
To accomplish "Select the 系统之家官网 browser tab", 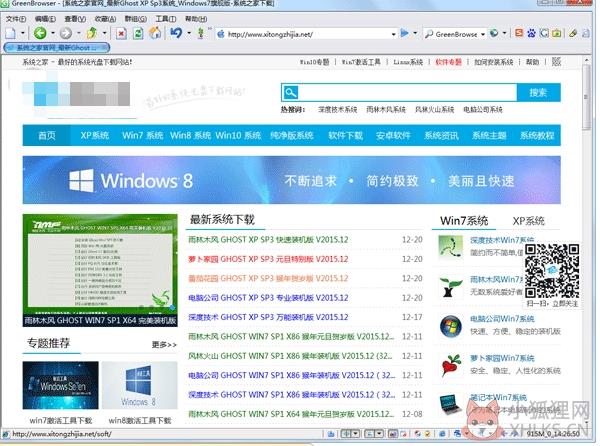I will [x=57, y=48].
